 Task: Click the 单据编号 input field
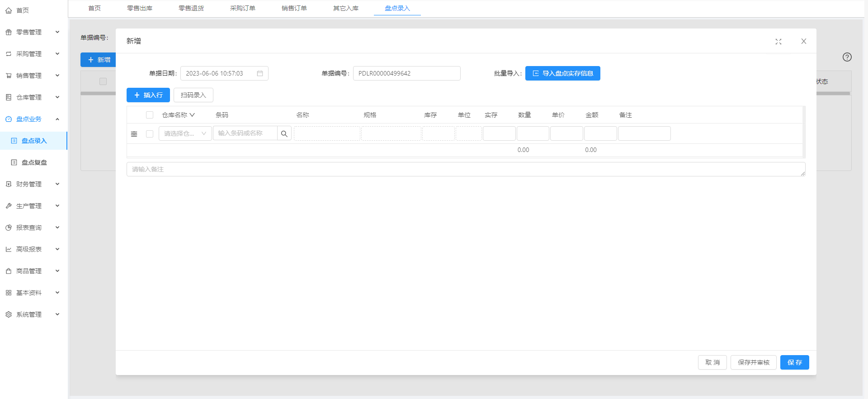407,73
